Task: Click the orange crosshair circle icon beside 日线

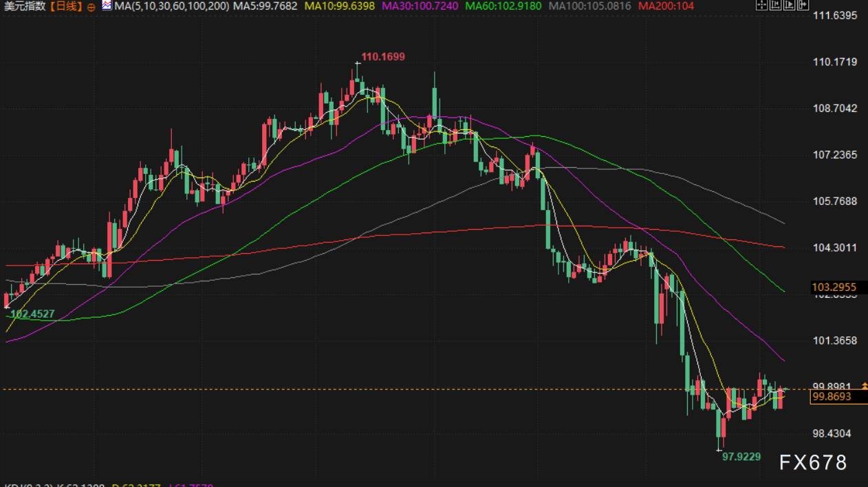Action: coord(91,7)
